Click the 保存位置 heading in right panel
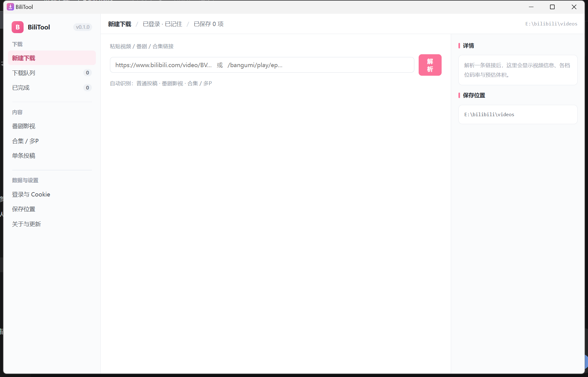Screen dimensions: 588x377 coord(474,95)
